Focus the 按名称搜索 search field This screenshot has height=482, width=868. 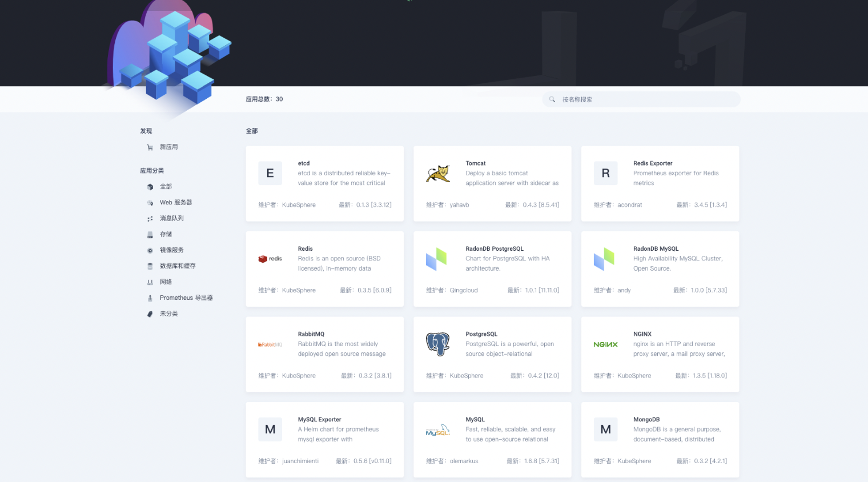pos(641,99)
